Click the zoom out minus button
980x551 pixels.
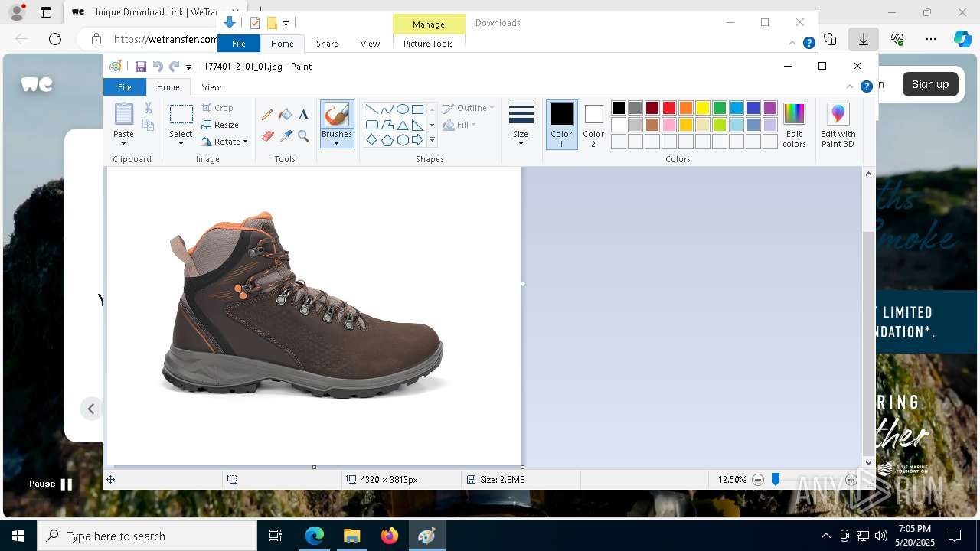[758, 480]
